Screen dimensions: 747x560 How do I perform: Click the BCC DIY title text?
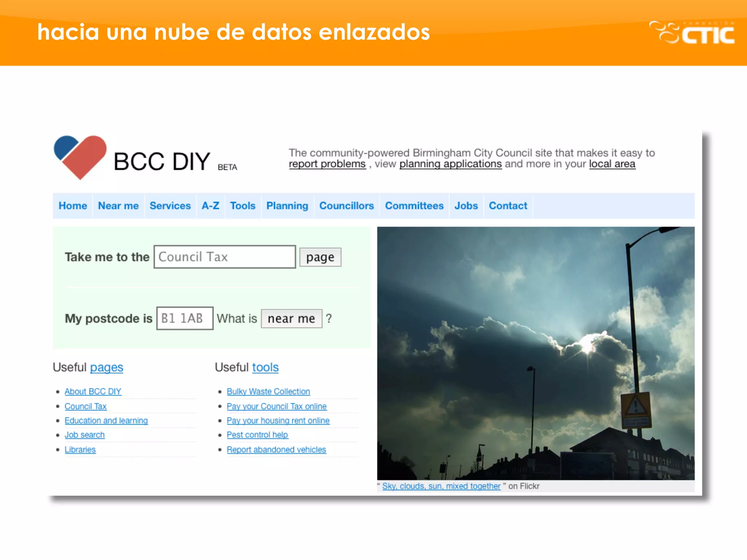click(162, 162)
